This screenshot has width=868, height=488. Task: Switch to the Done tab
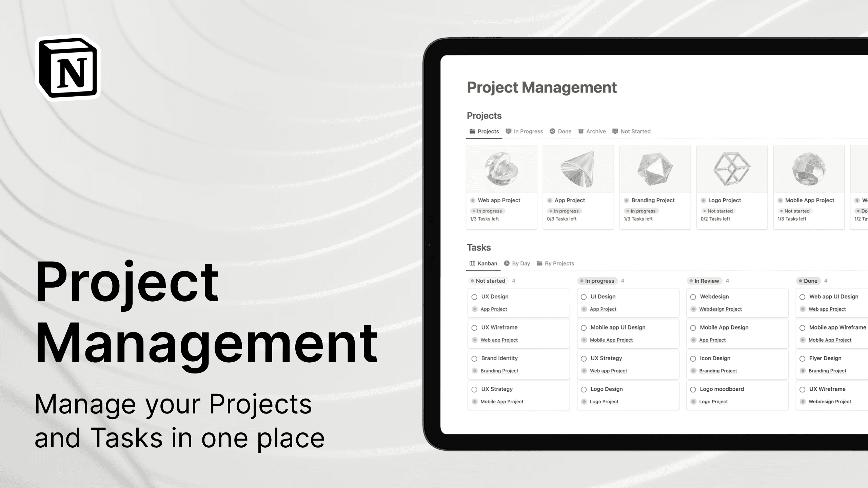click(x=563, y=131)
